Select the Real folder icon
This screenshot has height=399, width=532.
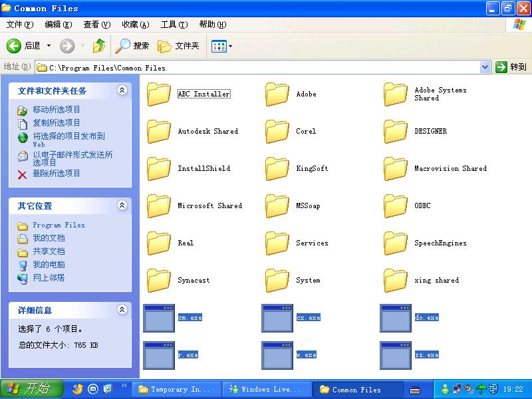click(x=158, y=243)
